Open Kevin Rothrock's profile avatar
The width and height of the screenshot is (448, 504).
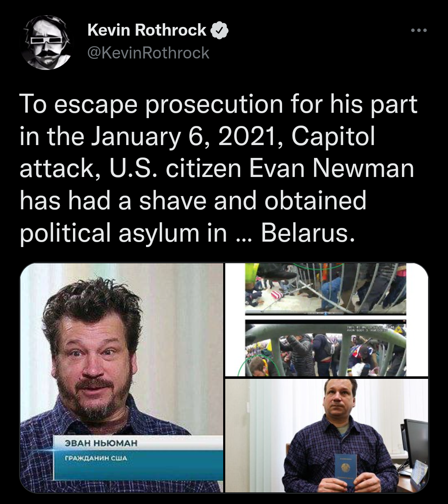pos(46,42)
